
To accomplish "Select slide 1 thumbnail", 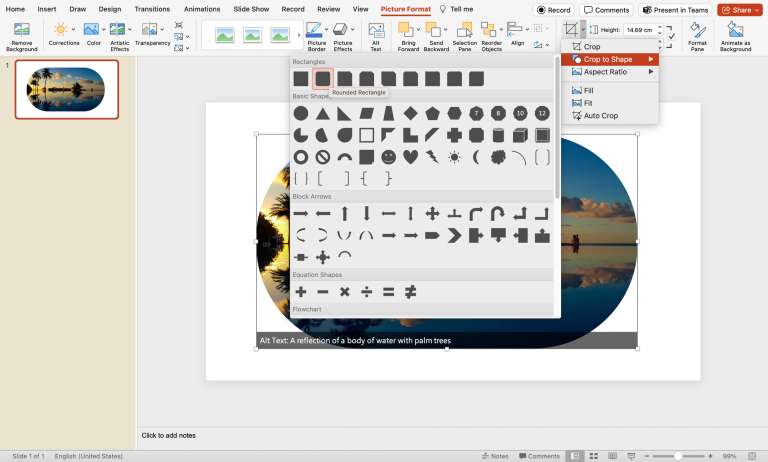I will [67, 90].
